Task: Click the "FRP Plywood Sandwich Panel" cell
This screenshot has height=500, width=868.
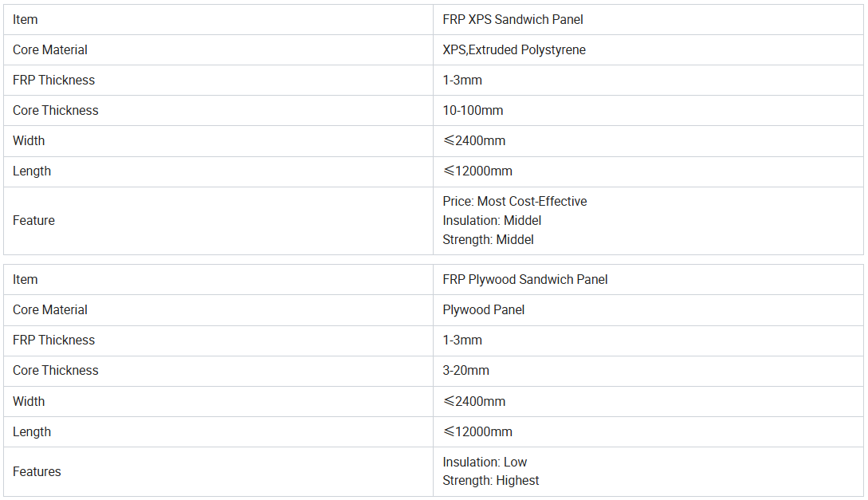Action: [524, 279]
